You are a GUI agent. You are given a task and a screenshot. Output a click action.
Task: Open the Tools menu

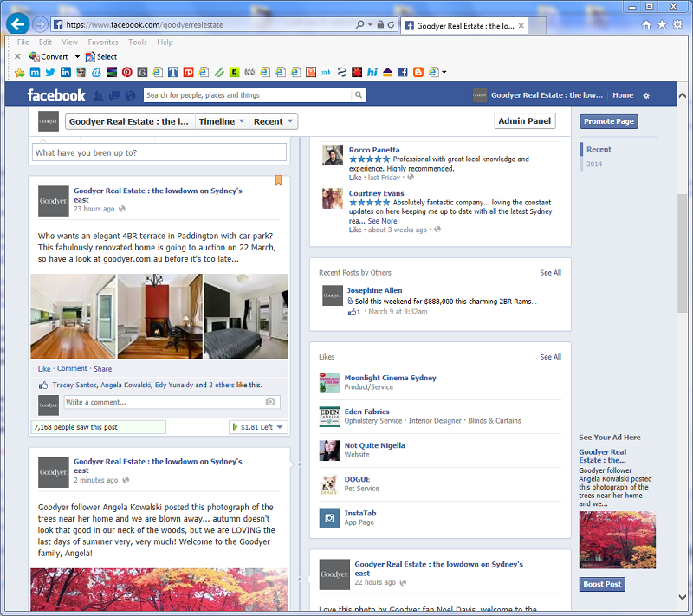(138, 42)
